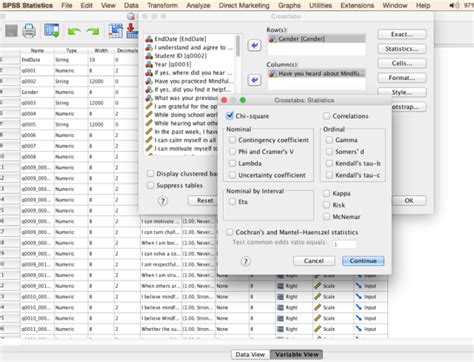Click the Reset button in Crosstabs
Screen dimensions: 474x362
(x=203, y=201)
